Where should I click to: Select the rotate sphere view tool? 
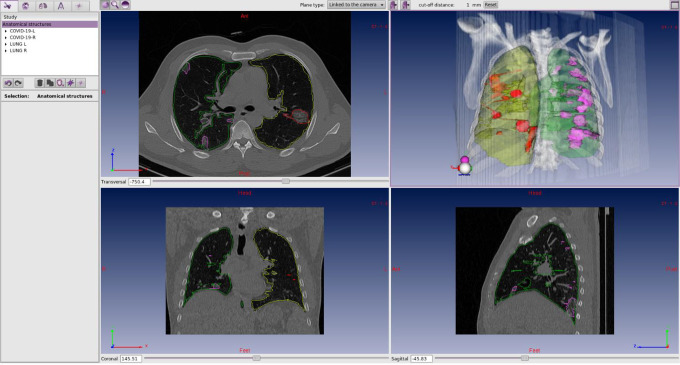click(x=105, y=5)
